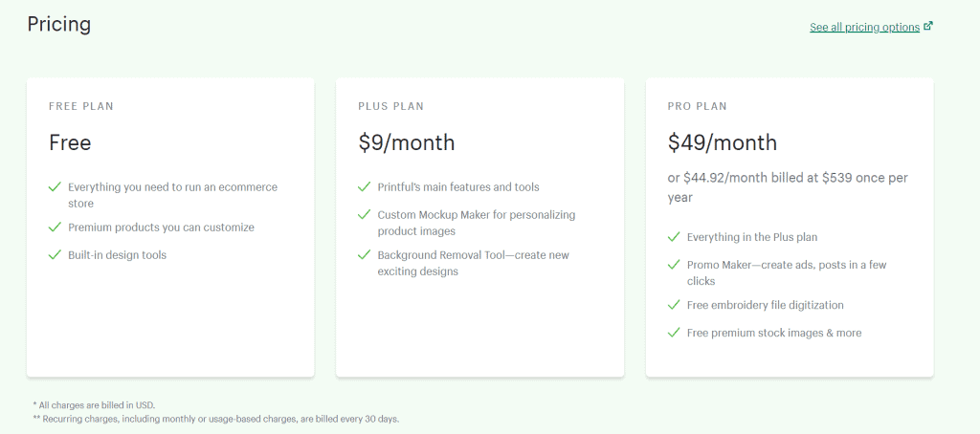Viewport: 980px width, 434px height.
Task: Click checkmark next to Everything in the Plus plan
Action: tap(674, 237)
